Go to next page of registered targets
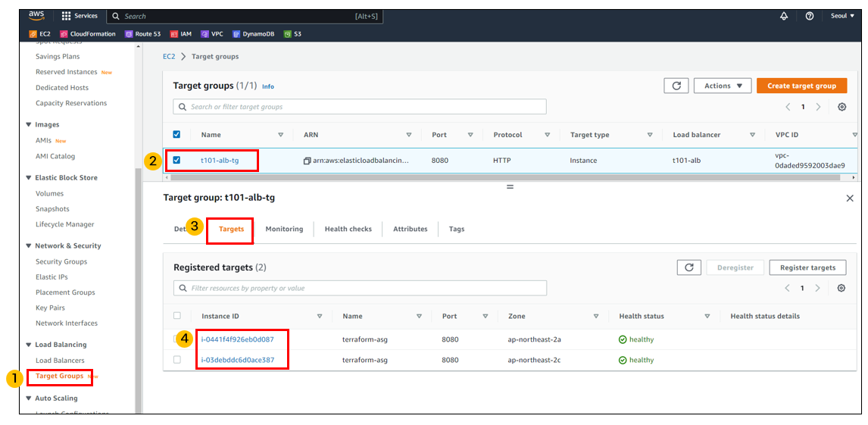Viewport: 868px width, 425px height. click(817, 288)
